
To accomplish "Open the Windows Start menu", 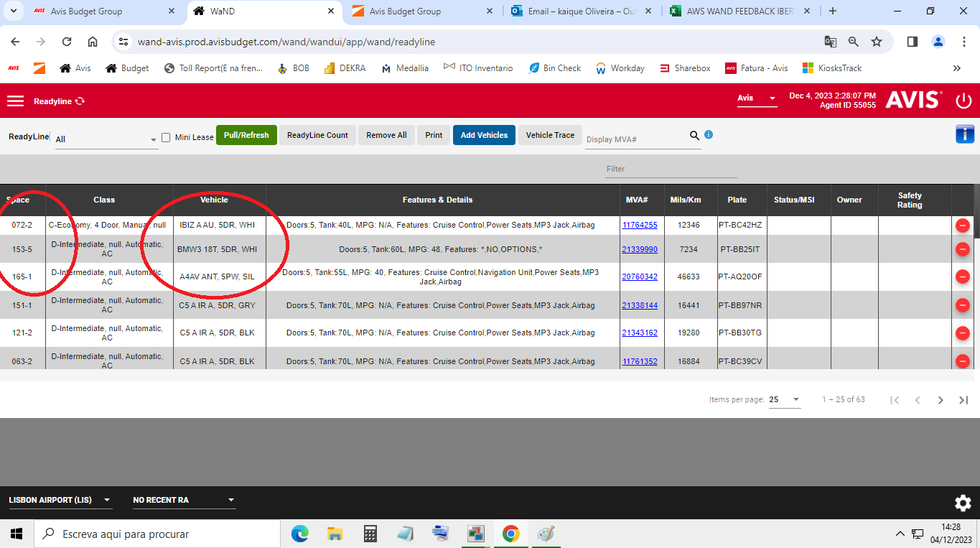I will pos(17,534).
